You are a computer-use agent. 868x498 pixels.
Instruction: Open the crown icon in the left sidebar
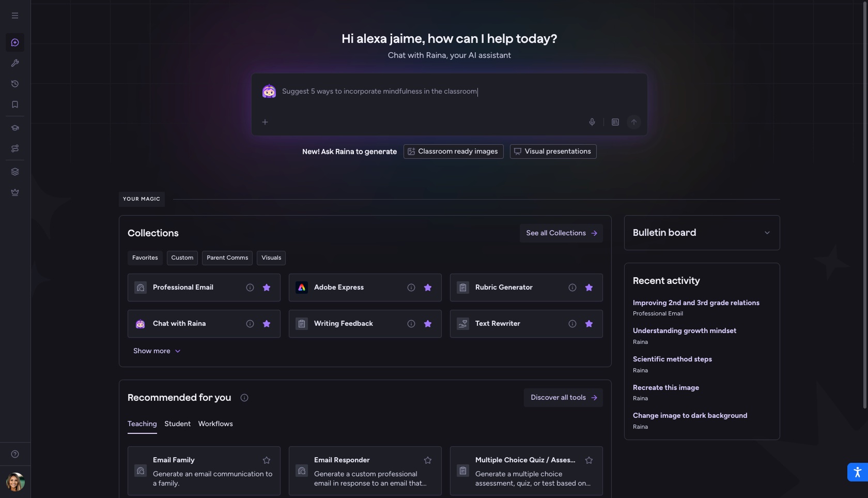pos(15,192)
